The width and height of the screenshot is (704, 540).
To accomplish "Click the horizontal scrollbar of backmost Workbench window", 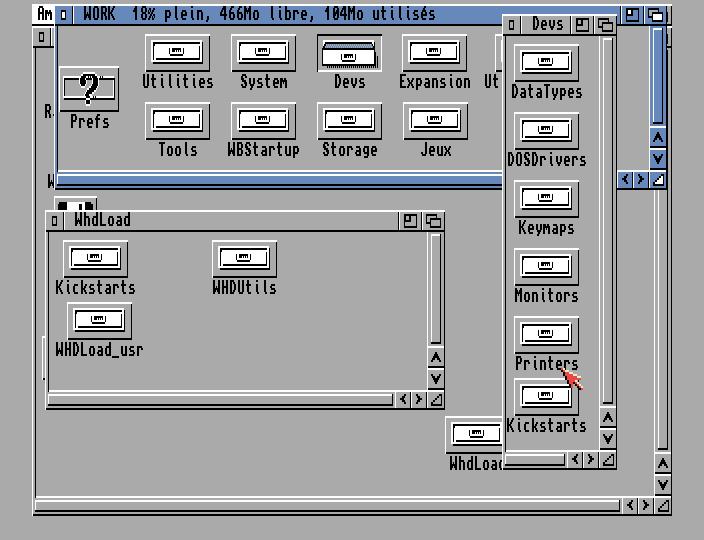I will click(328, 506).
